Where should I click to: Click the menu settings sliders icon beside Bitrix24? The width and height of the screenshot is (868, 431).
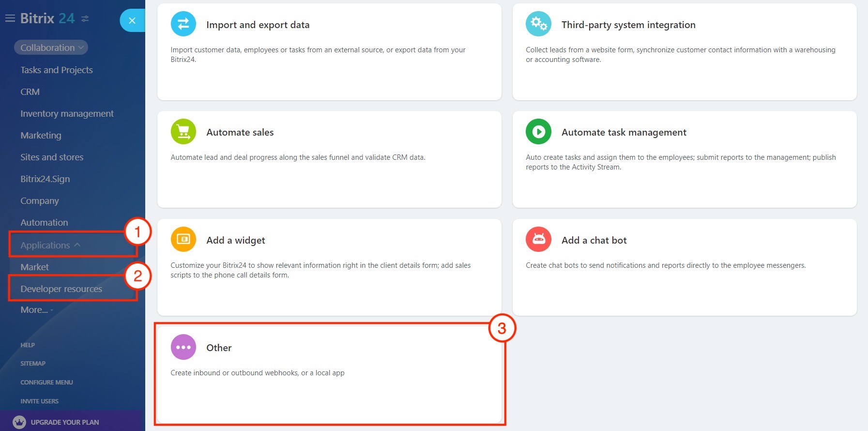(x=85, y=19)
